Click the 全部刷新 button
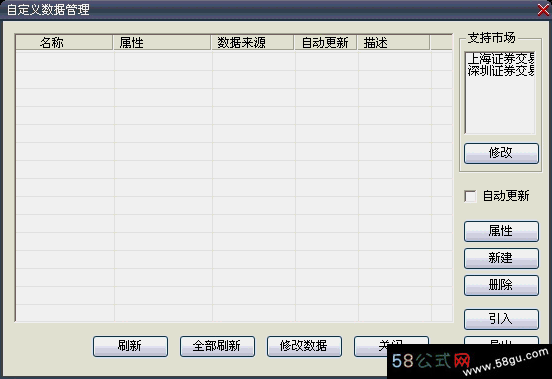 [x=217, y=346]
